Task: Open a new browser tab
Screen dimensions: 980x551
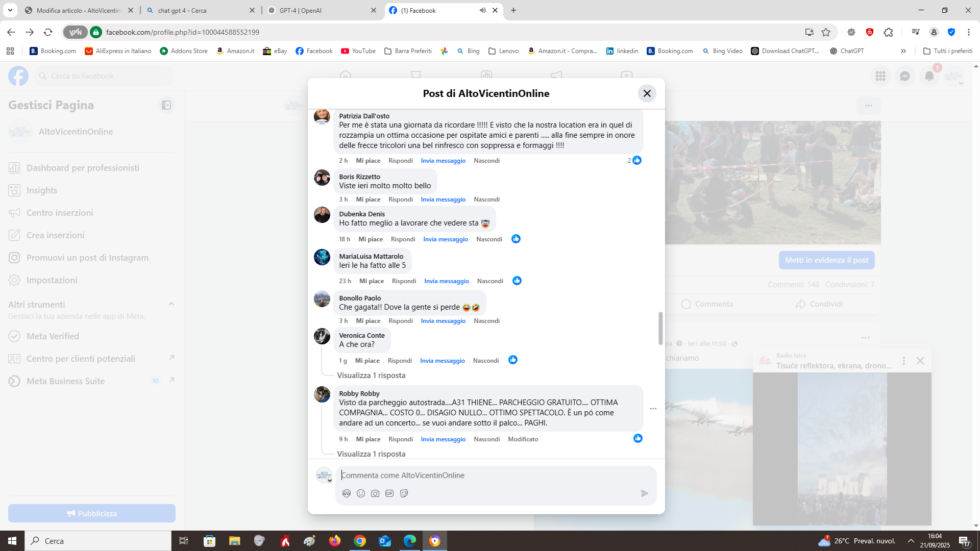Action: point(513,10)
